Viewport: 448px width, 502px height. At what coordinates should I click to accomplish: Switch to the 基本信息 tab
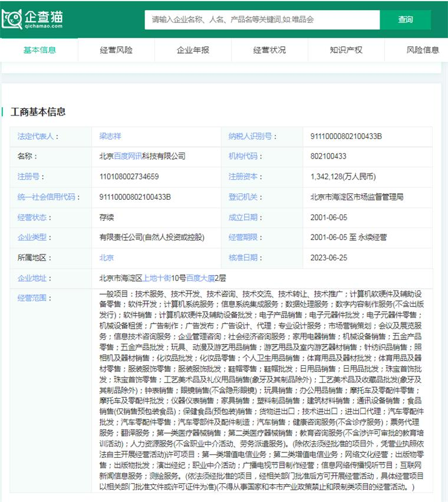point(39,50)
